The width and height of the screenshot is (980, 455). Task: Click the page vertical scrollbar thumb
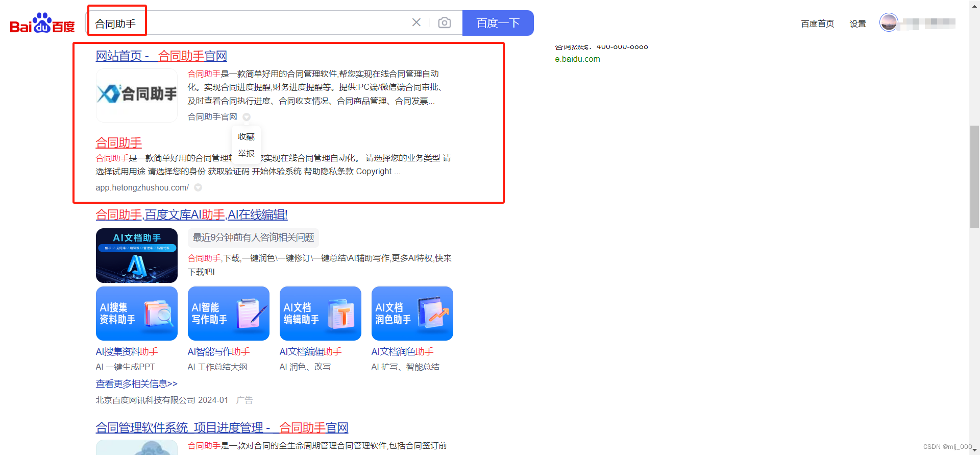pyautogui.click(x=975, y=176)
